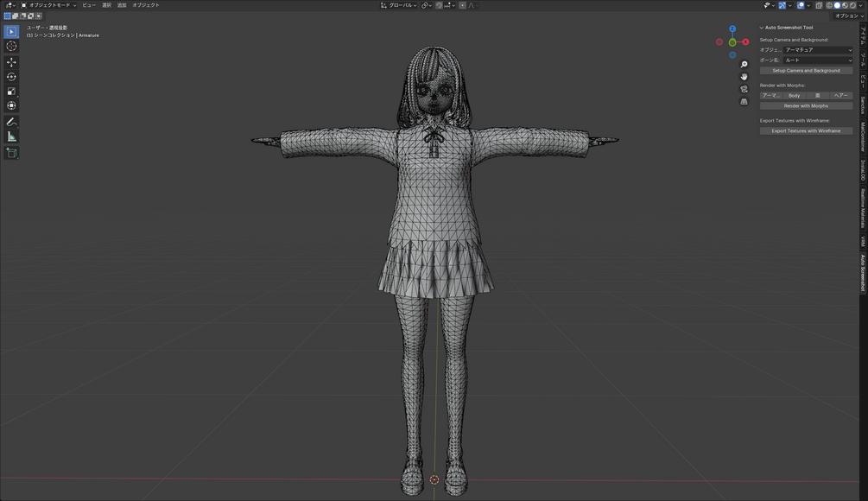Click the negative Z axis gizmo circle

pyautogui.click(x=732, y=54)
